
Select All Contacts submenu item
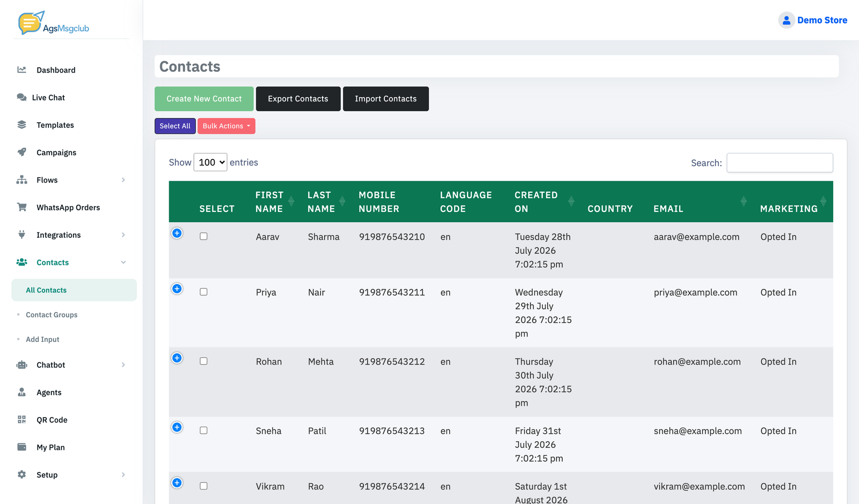pyautogui.click(x=74, y=290)
